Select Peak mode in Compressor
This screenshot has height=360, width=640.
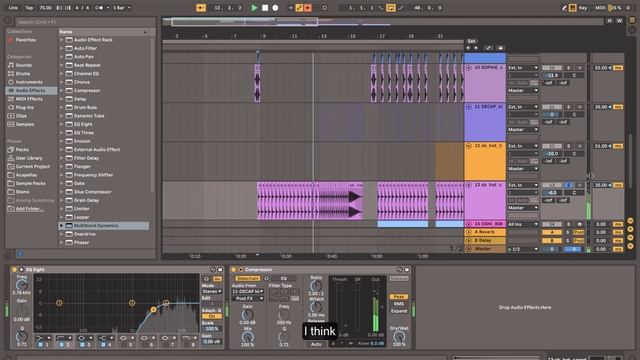pos(398,297)
